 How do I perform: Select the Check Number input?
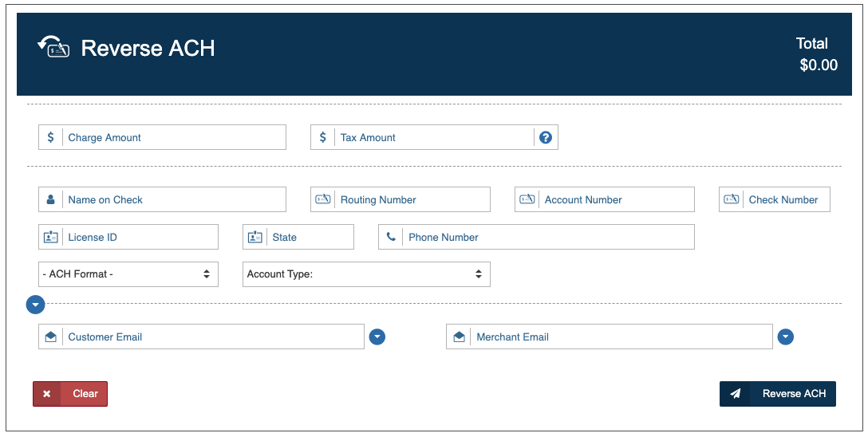[x=786, y=199]
